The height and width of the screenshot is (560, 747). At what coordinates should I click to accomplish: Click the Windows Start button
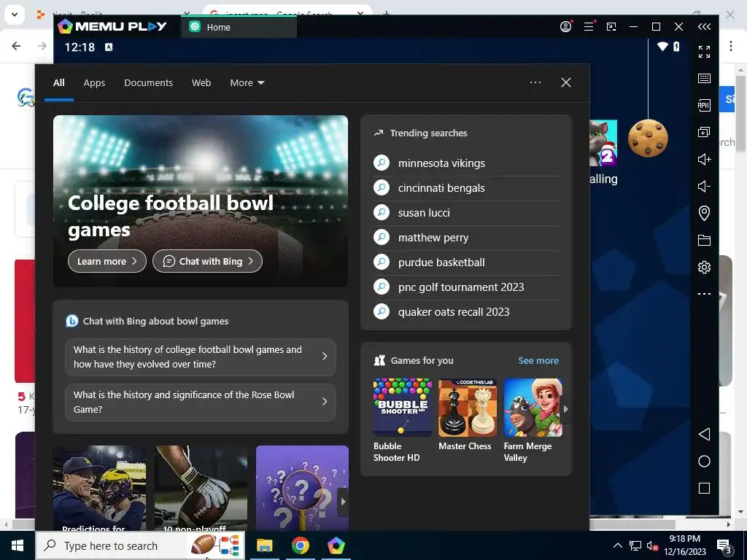pyautogui.click(x=18, y=545)
